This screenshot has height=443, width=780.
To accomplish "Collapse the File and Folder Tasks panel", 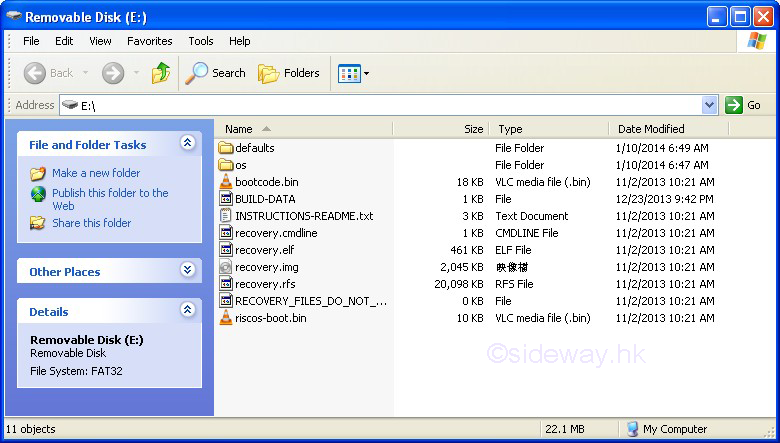I will click(187, 144).
